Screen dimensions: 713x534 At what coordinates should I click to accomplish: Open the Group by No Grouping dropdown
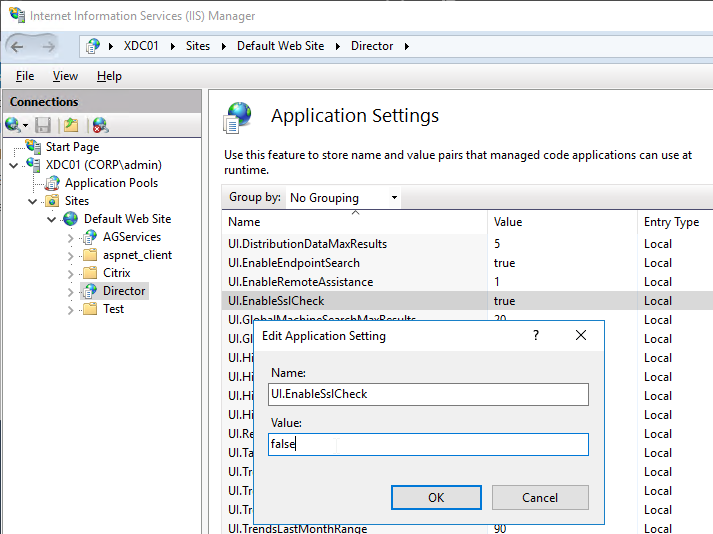coord(343,197)
